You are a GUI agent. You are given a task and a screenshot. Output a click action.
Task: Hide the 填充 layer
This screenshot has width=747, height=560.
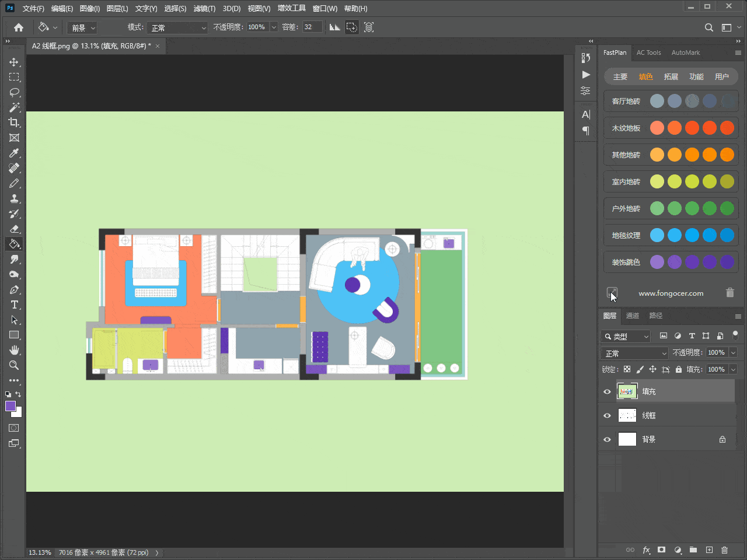pos(607,391)
